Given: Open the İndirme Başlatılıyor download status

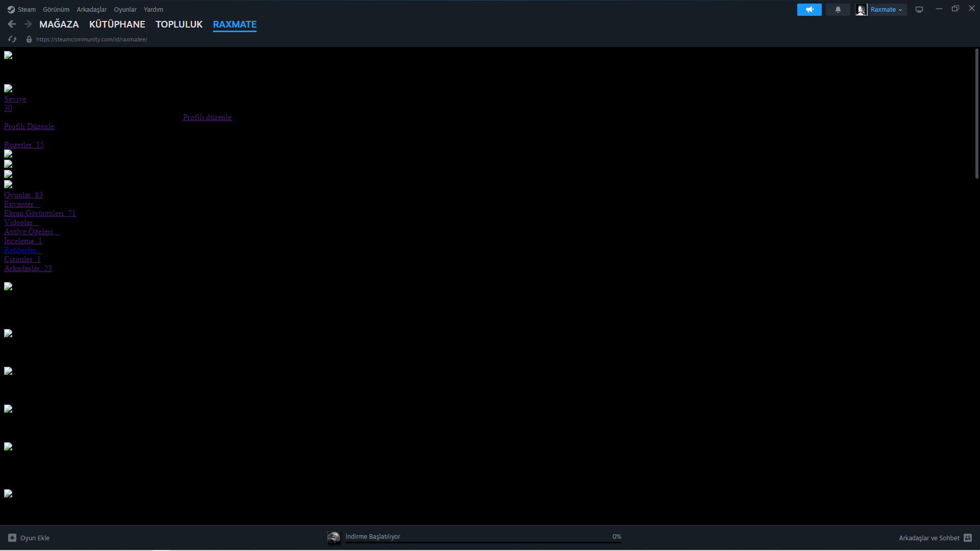Looking at the screenshot, I should pos(373,536).
